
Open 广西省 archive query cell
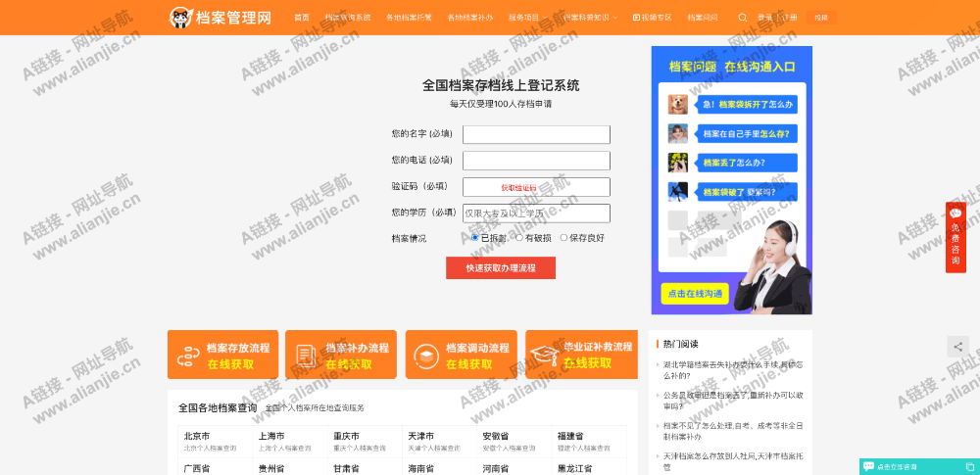[x=215, y=467]
